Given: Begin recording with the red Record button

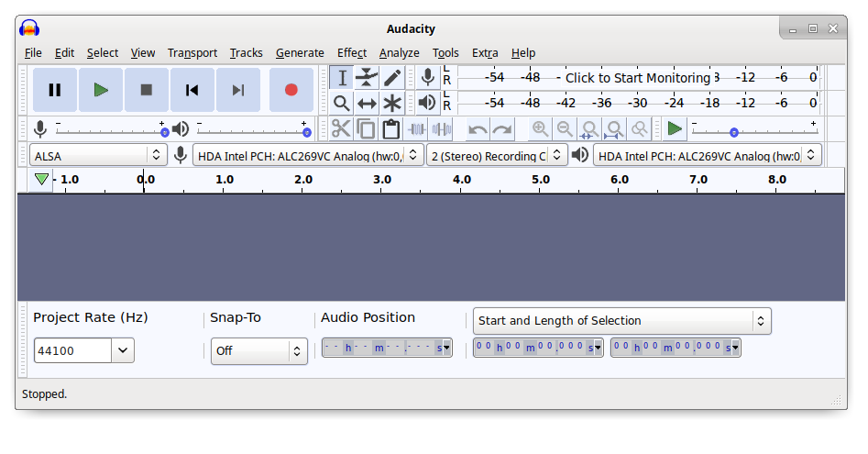Looking at the screenshot, I should click(x=291, y=90).
